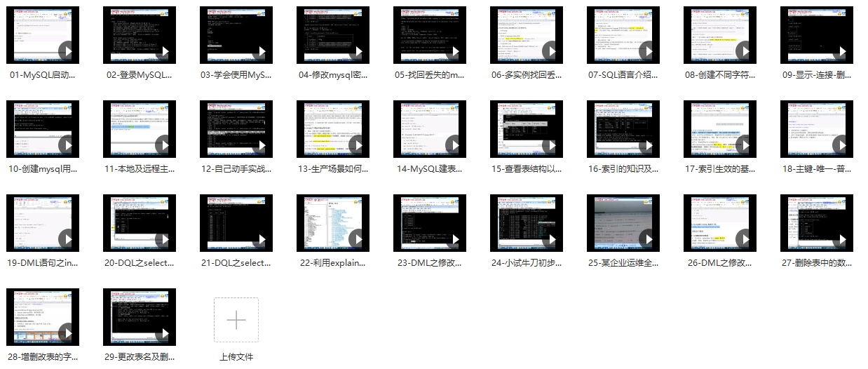Viewport: 868px width, 369px height.
Task: Click play icon on 14-MySQL建表
Action: [x=454, y=145]
